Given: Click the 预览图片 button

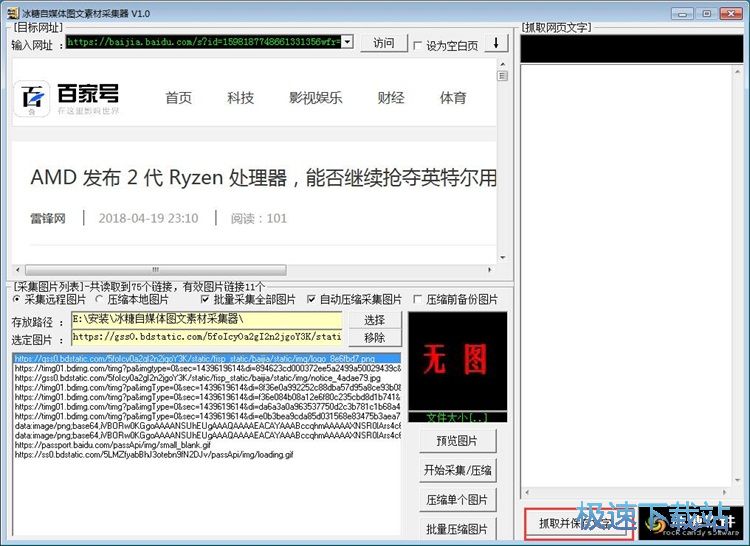Looking at the screenshot, I should point(457,441).
